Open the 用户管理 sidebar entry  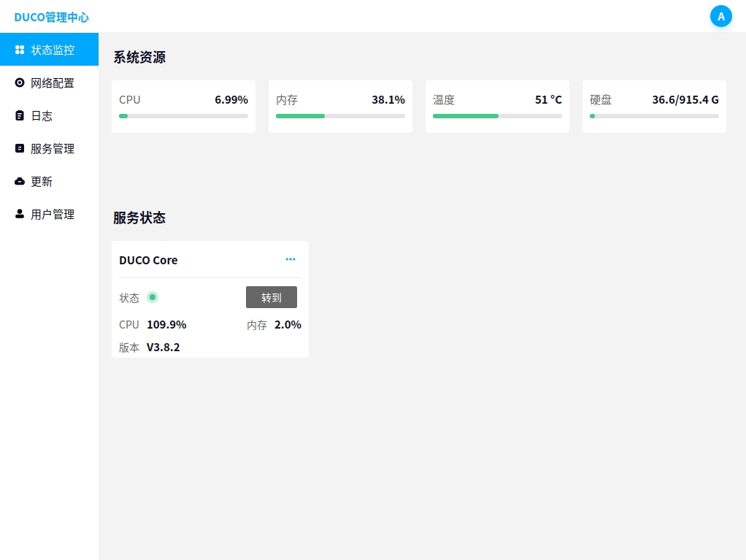tap(53, 215)
